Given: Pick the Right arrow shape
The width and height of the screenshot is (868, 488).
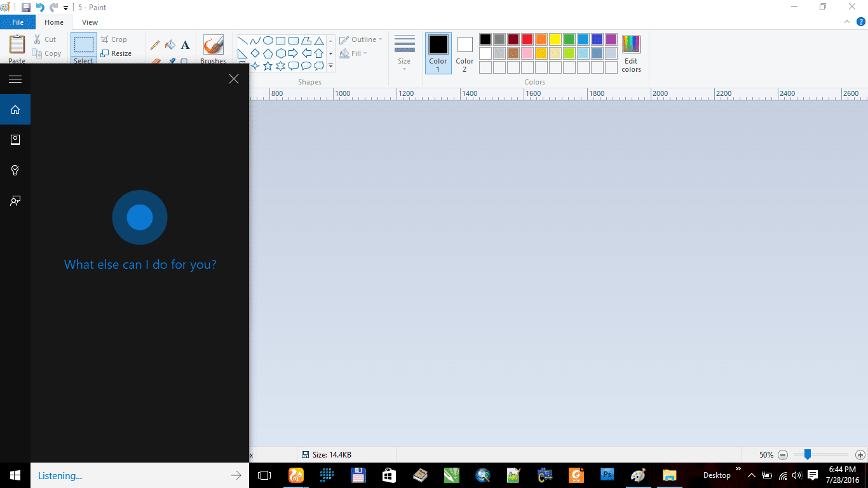Looking at the screenshot, I should click(x=293, y=53).
